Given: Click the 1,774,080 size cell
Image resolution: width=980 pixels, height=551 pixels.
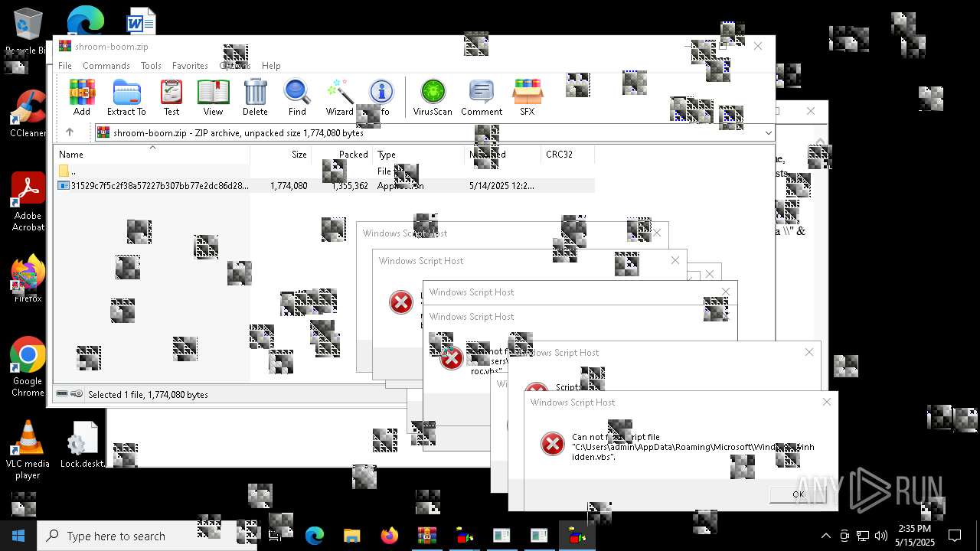Looking at the screenshot, I should [x=289, y=186].
